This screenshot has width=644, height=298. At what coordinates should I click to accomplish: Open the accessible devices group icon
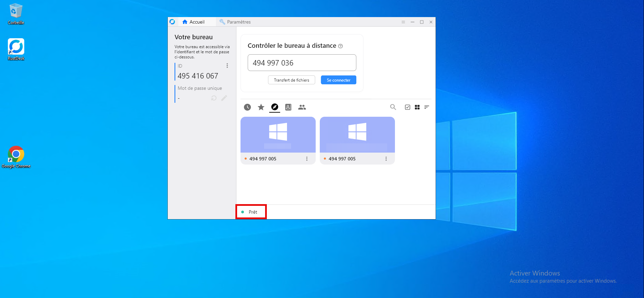[302, 107]
